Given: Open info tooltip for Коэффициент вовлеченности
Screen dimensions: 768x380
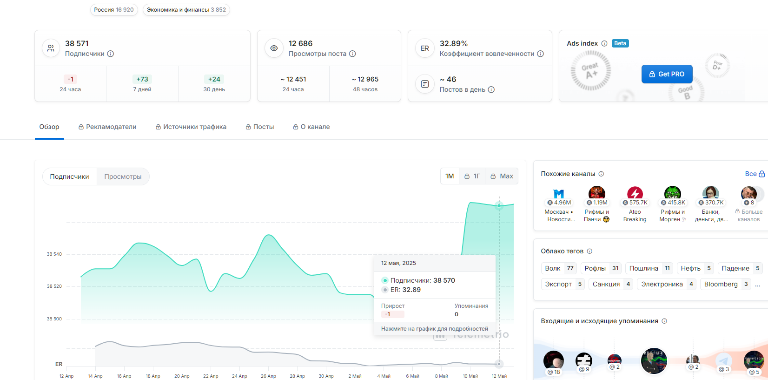Looking at the screenshot, I should (x=540, y=54).
